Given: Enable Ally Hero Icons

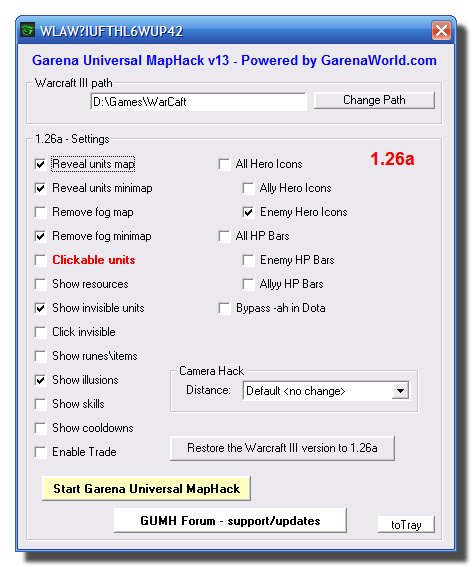Looking at the screenshot, I should coord(248,188).
